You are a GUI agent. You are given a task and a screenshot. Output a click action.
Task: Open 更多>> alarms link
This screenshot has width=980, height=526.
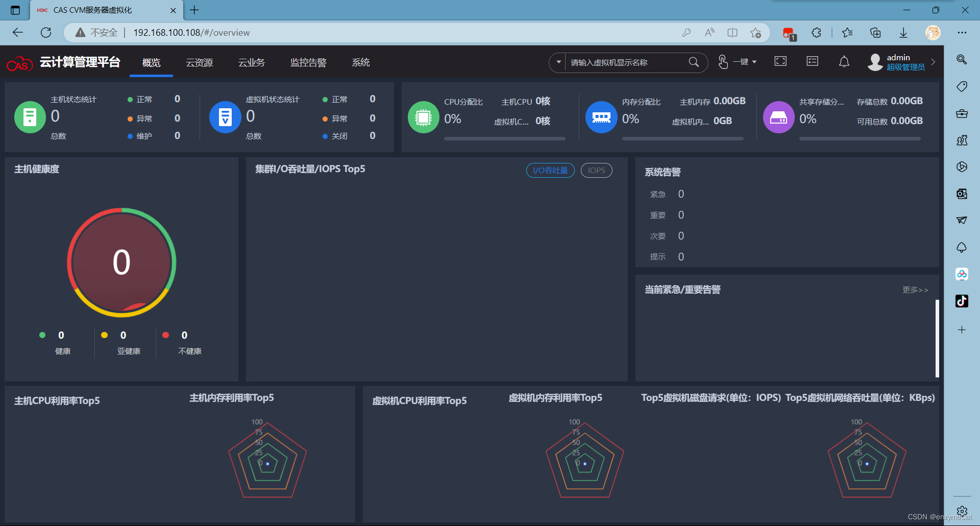pos(915,290)
